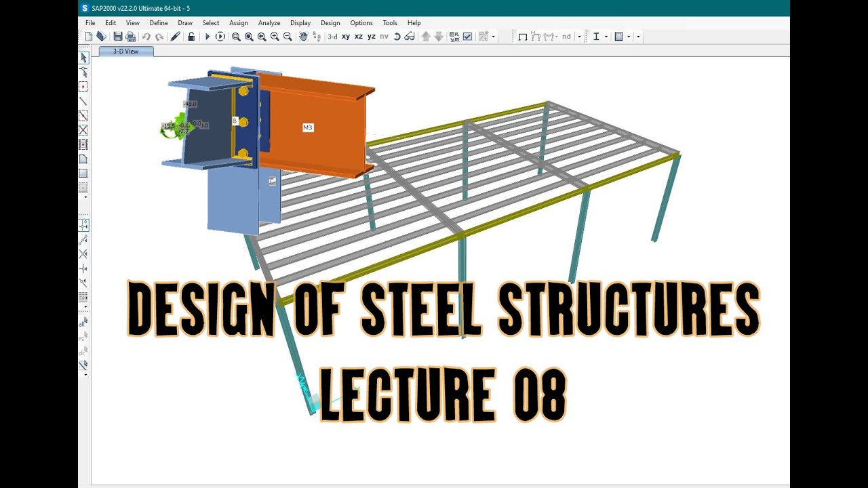Click the glasses Perspective Toggle icon

[x=410, y=37]
